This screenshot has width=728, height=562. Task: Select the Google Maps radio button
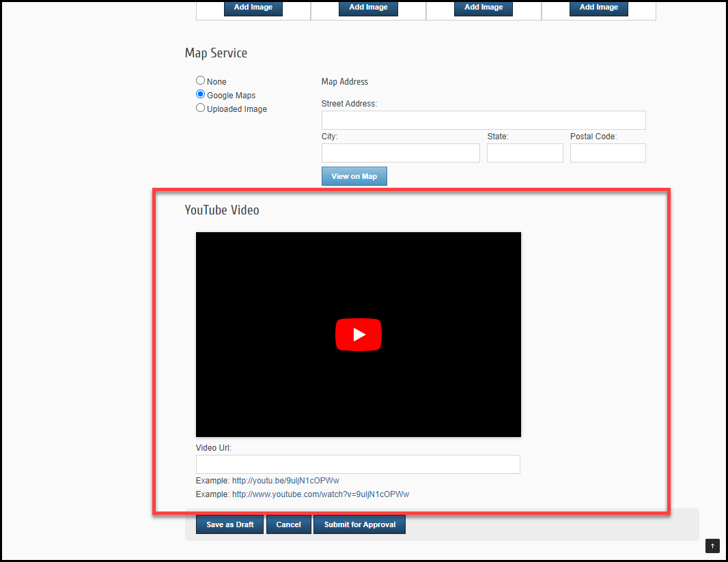pos(200,94)
